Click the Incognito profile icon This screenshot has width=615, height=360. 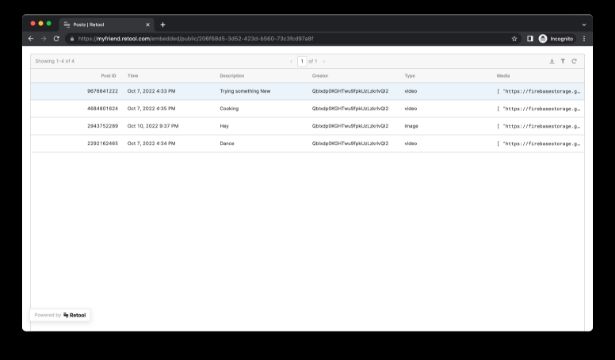[x=543, y=38]
